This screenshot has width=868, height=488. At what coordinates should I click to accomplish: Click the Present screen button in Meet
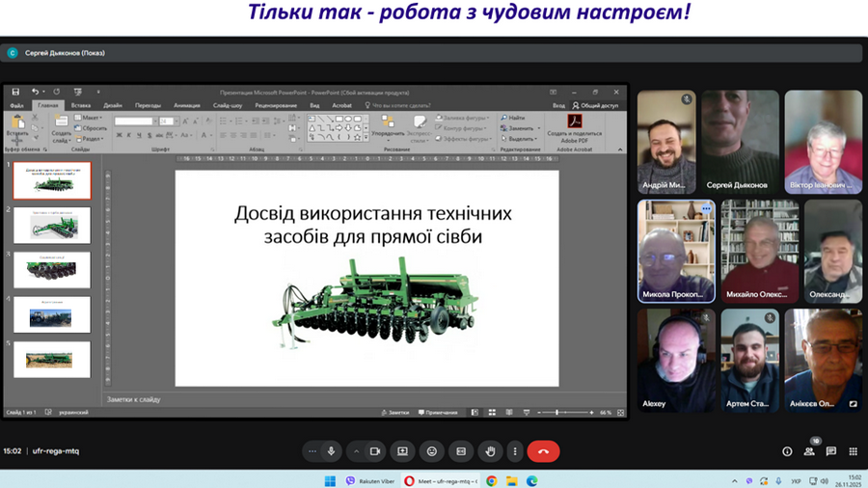pos(402,451)
